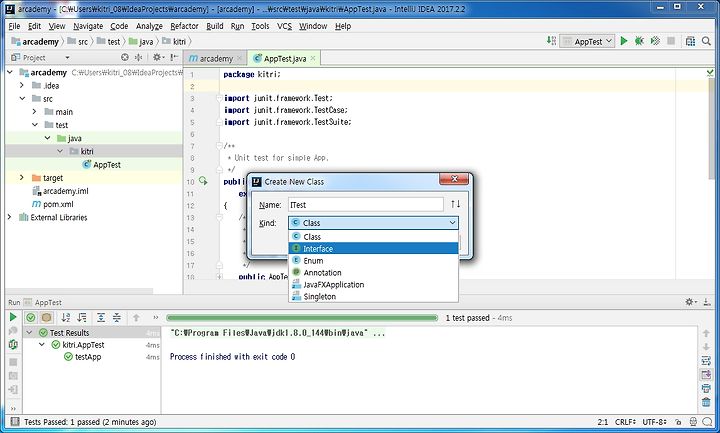Expand the target folder
The image size is (720, 433).
click(x=22, y=177)
